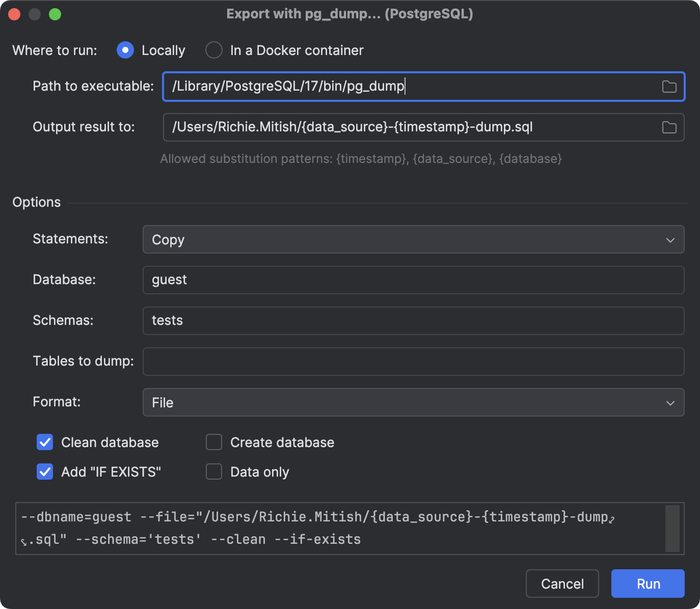Enable the Create database option
The width and height of the screenshot is (700, 609).
(x=214, y=442)
